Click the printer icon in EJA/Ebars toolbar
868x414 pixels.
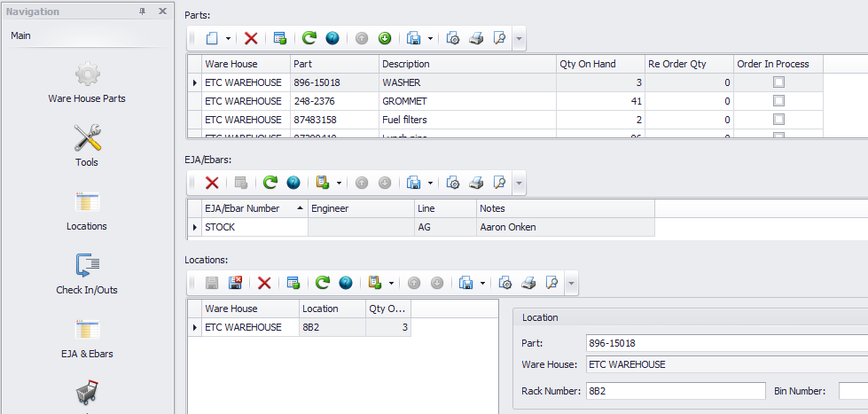tap(477, 183)
